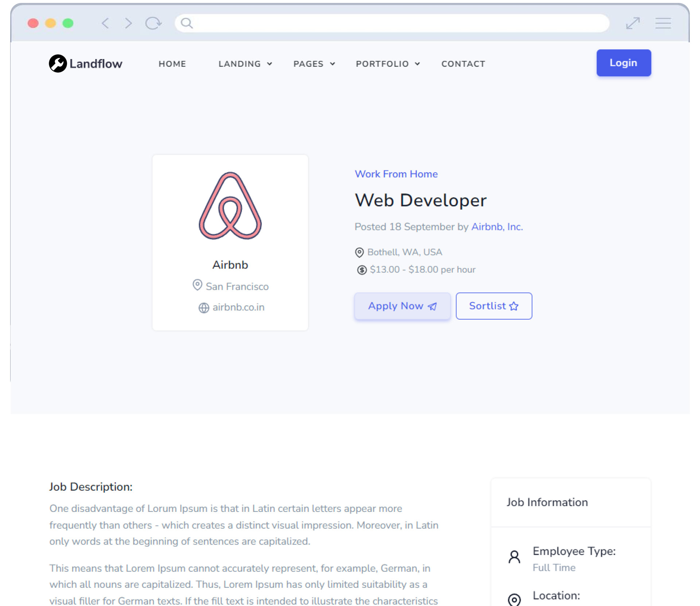Click the pin icon beside Location label
This screenshot has height=606, width=700.
click(x=514, y=600)
